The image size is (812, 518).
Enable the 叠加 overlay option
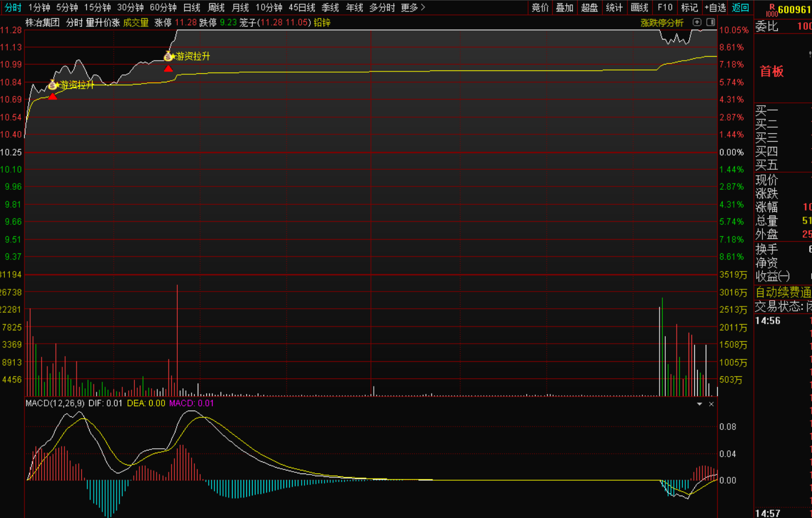pyautogui.click(x=565, y=7)
